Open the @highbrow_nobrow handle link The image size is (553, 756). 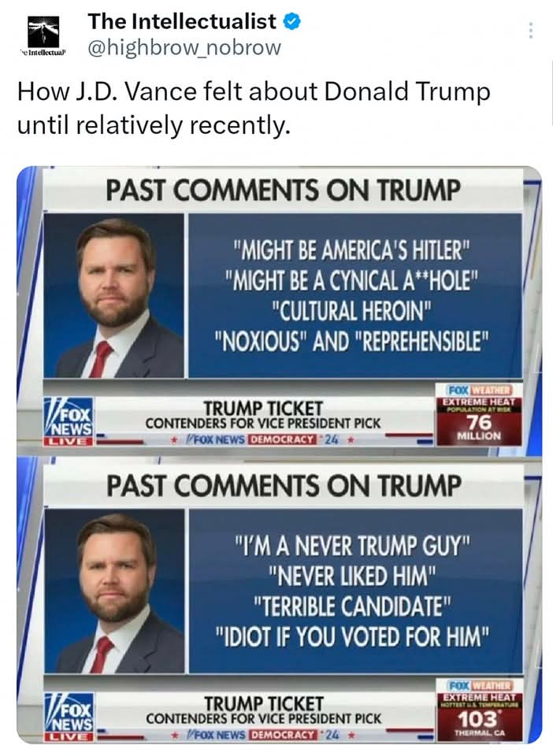tap(184, 47)
